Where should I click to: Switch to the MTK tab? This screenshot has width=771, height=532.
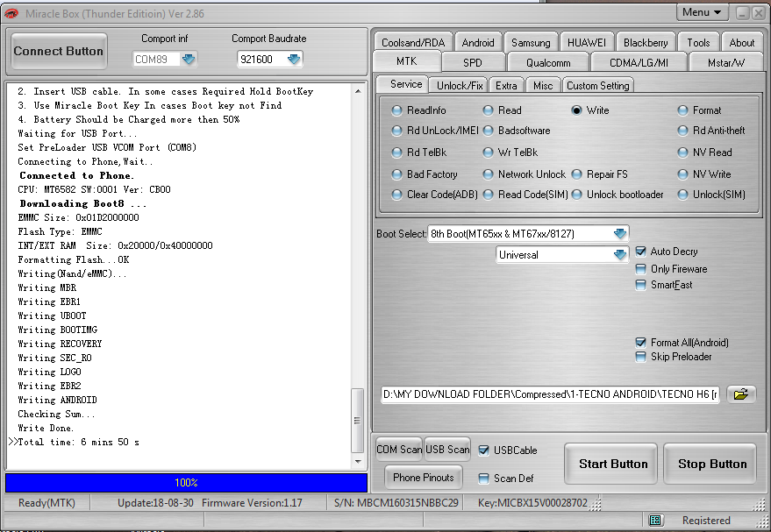pos(407,61)
